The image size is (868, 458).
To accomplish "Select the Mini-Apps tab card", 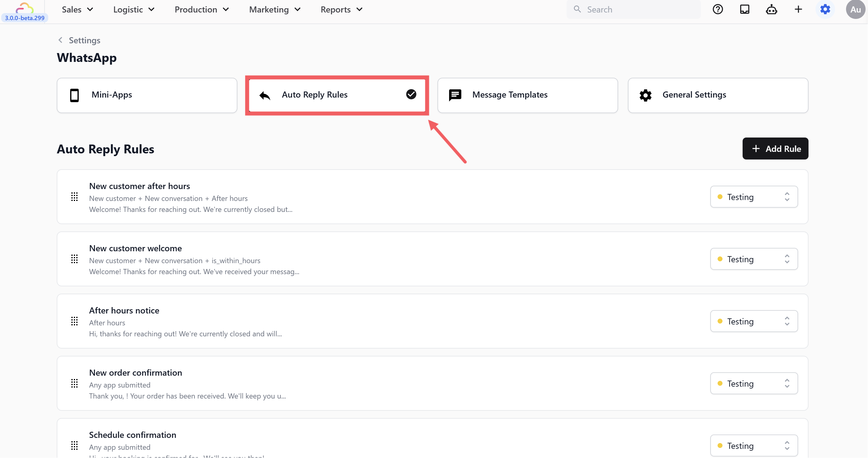I will [x=147, y=95].
